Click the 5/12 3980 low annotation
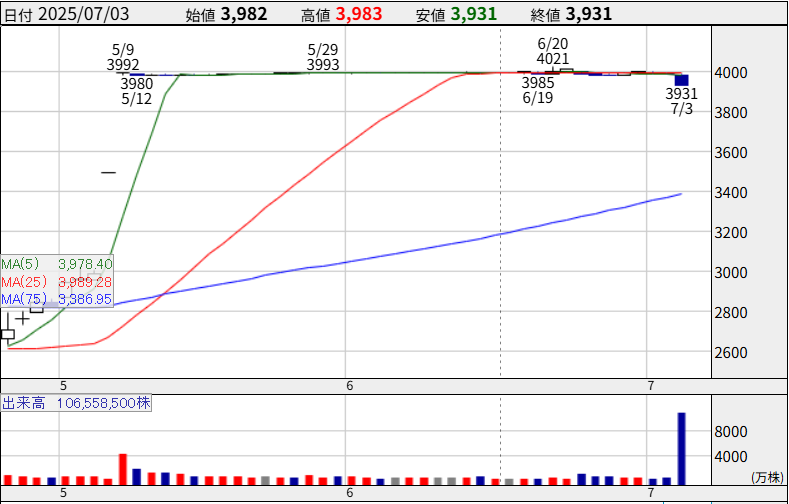789x504 pixels. point(137,91)
